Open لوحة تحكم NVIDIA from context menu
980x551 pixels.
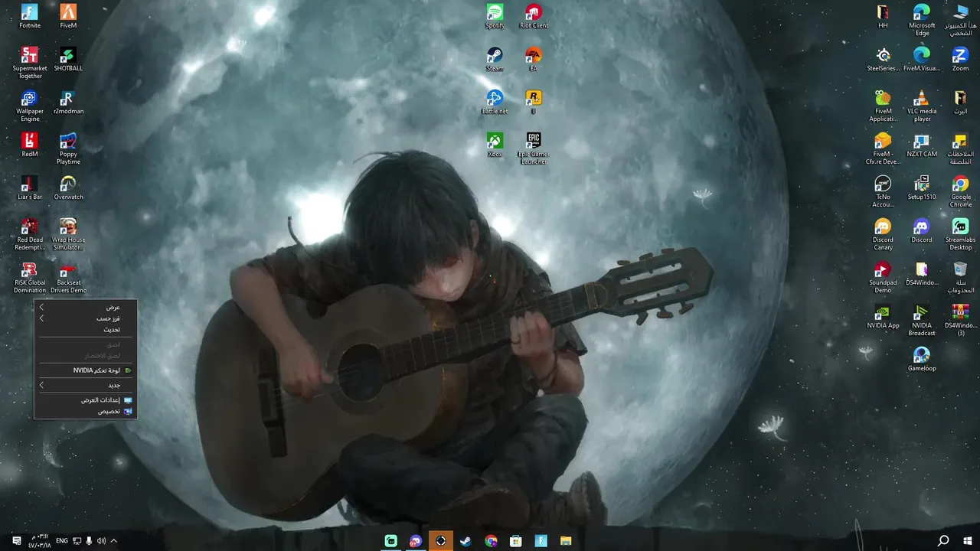(x=85, y=370)
